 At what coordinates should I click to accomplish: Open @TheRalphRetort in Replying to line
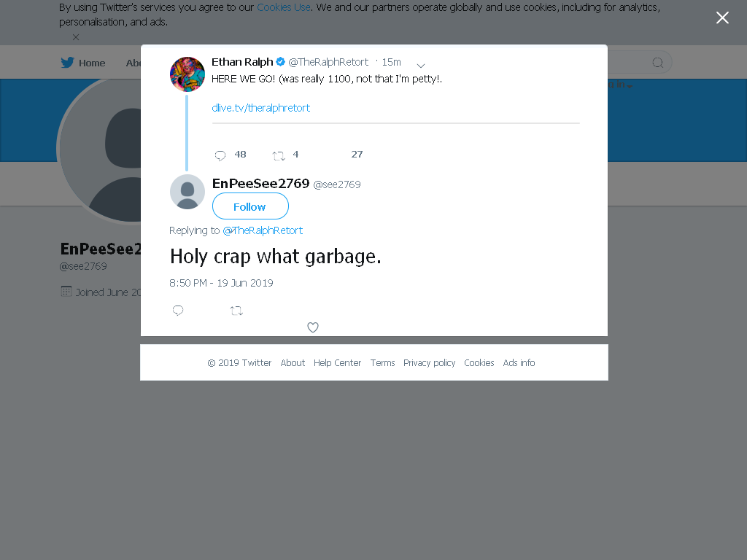point(263,230)
